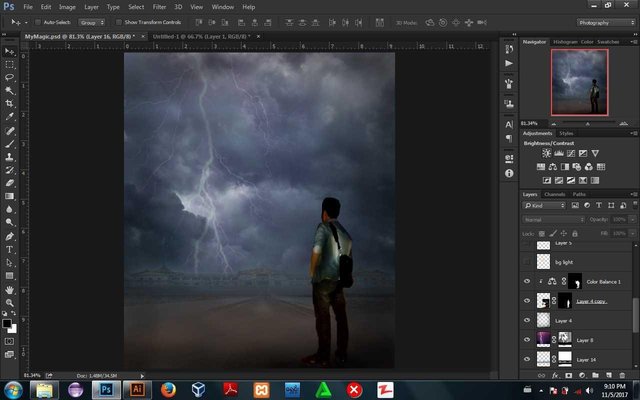The height and width of the screenshot is (400, 640).
Task: Click the Rectangular Marquee tool
Action: tap(10, 64)
